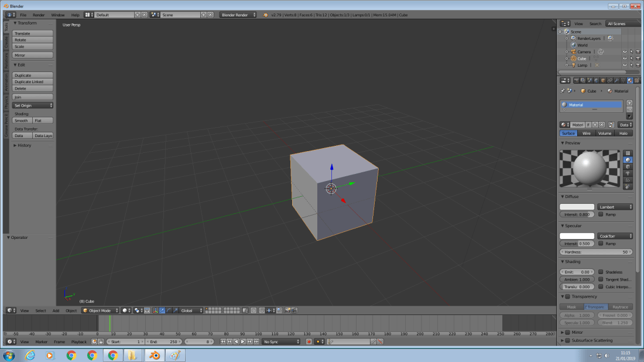Screen dimensions: 644x362
Task: Click the pin icon in Properties breadcrumb
Action: [562, 91]
